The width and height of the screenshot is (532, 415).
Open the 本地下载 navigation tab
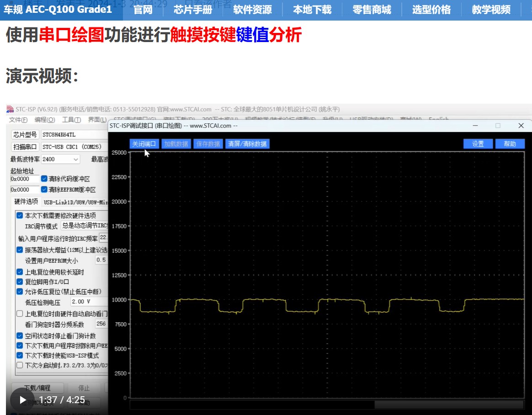point(312,10)
